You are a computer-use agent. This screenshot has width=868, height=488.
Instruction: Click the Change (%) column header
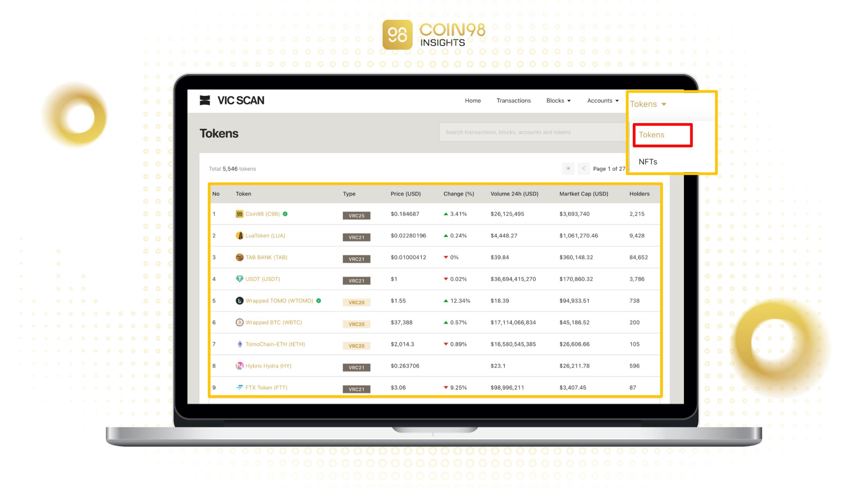click(x=459, y=194)
